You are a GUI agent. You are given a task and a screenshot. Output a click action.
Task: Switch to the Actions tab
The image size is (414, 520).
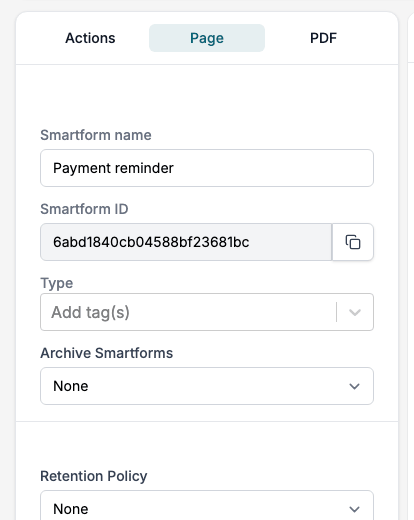point(90,38)
